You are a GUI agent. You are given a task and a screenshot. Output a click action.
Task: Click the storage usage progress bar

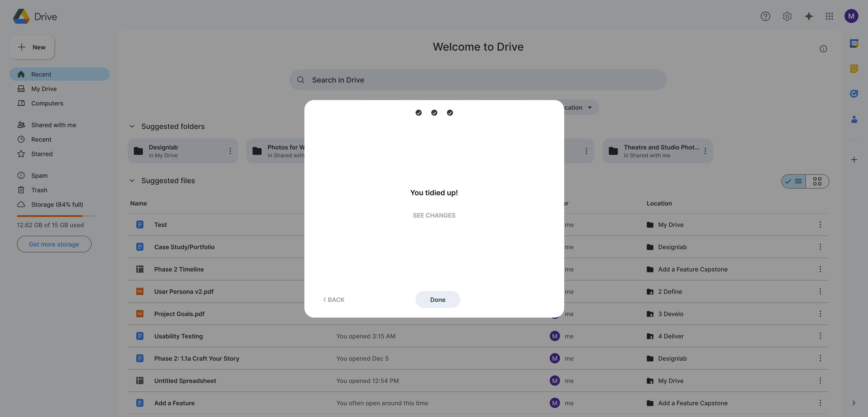click(x=56, y=216)
